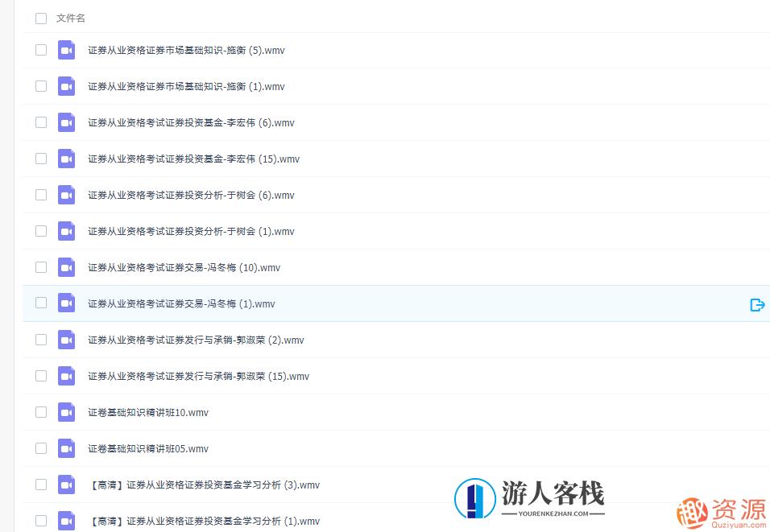Open file 证券从业资格考试证券投资分析-于树会 (6).wmv
The image size is (770, 532).
[x=191, y=195]
